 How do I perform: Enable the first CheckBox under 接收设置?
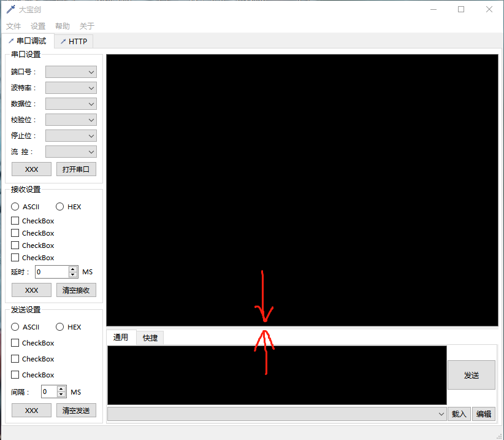click(x=15, y=220)
